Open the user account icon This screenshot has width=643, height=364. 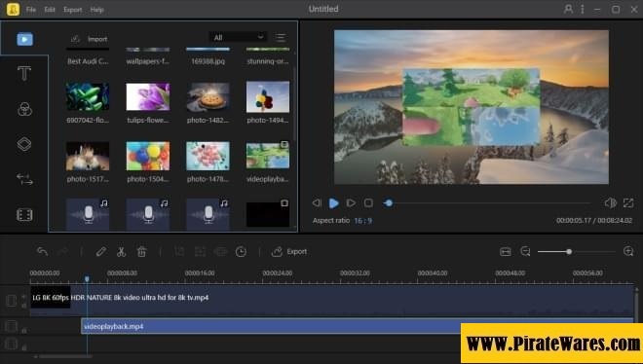click(x=568, y=9)
